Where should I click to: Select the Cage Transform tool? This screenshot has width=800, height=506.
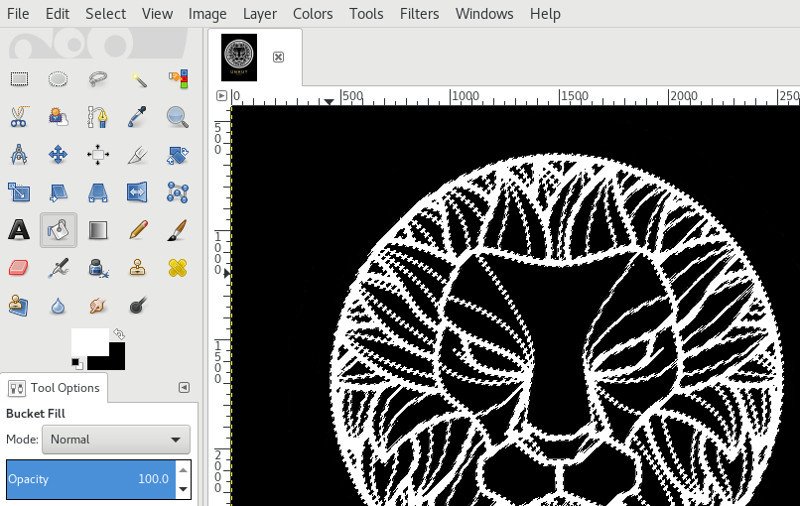click(x=178, y=192)
